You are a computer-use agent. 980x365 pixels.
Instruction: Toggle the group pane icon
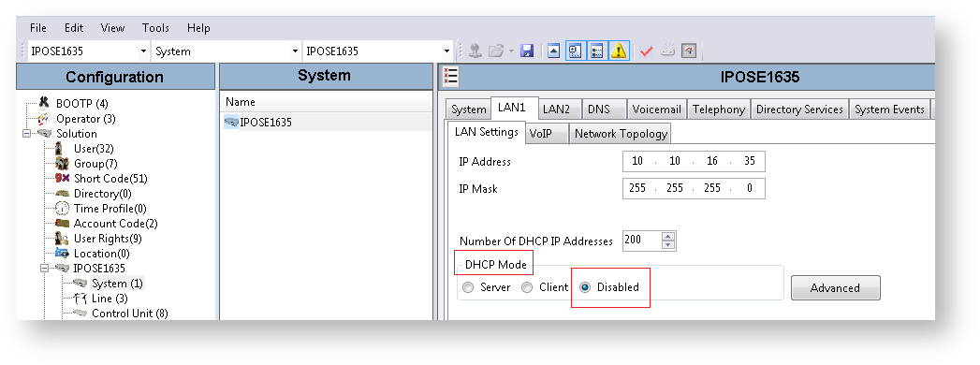click(x=597, y=51)
